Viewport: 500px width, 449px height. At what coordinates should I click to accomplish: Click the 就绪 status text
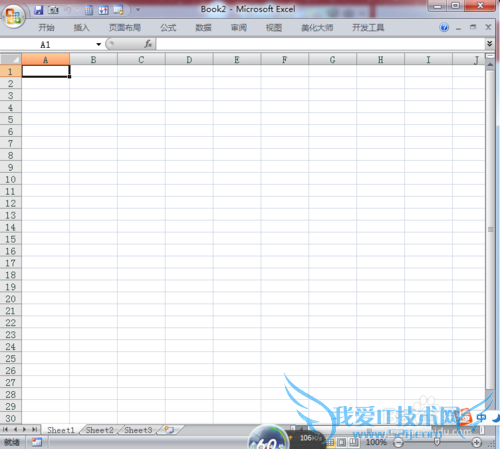[12, 442]
